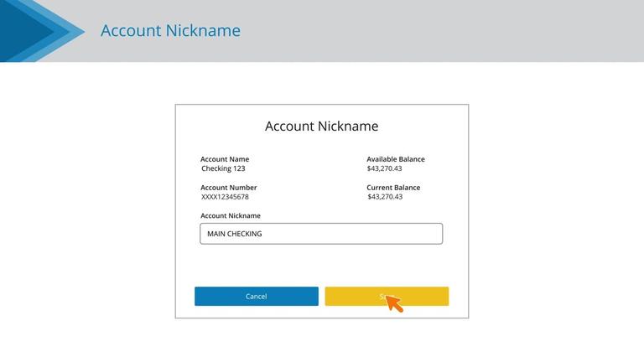Click the $43,270.43 value under Available Balance

(x=384, y=168)
